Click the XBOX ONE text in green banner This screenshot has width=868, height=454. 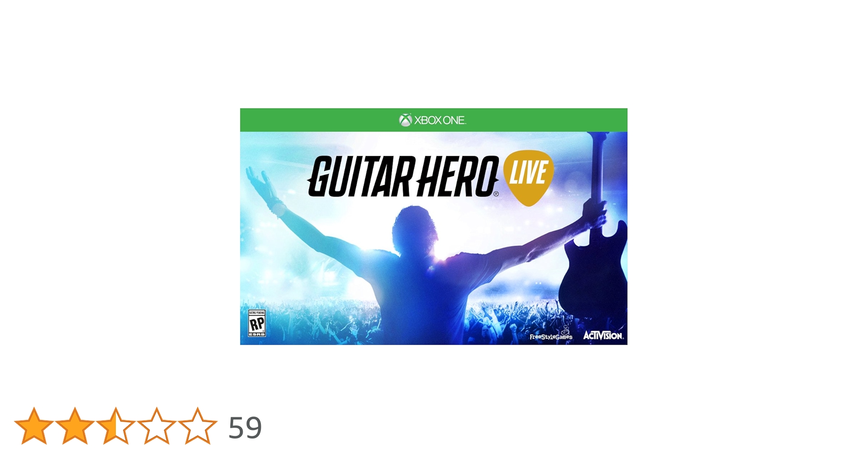(x=440, y=120)
